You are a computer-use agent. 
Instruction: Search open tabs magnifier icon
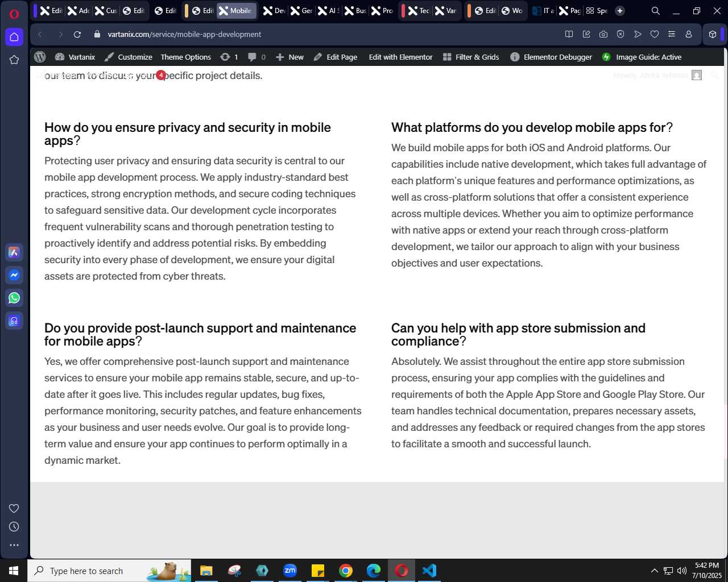click(656, 11)
